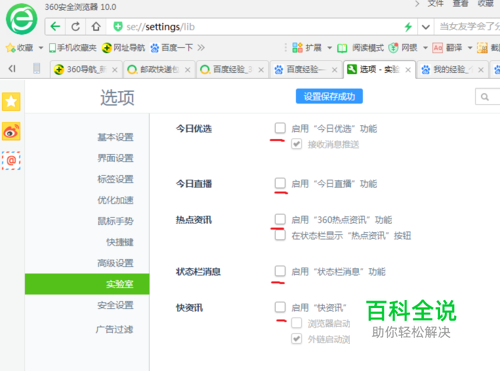Toggle 接收消息推送 checkbox
This screenshot has height=371, width=500.
297,144
